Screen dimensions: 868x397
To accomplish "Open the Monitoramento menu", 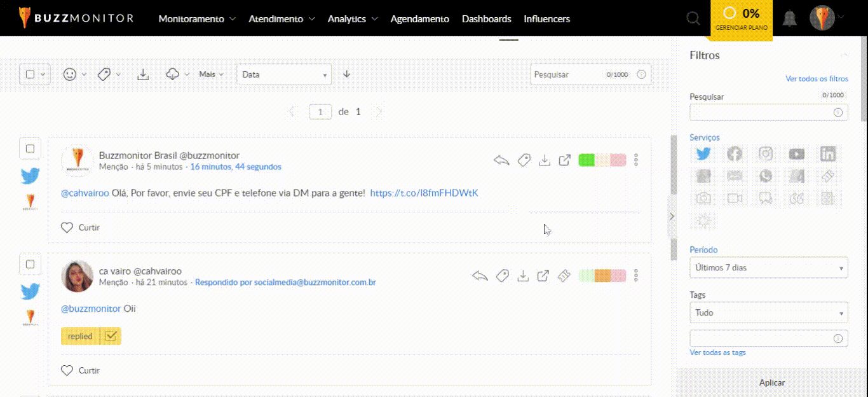I will [196, 19].
